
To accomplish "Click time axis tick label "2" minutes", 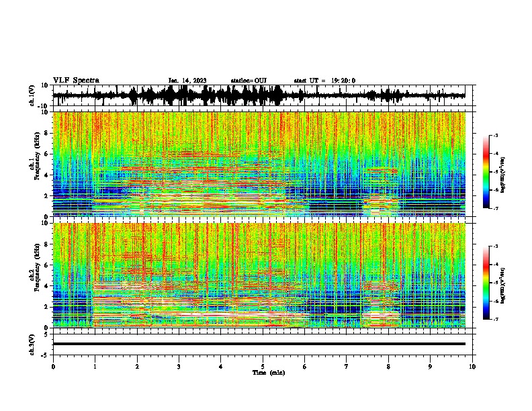I will 137,367.
